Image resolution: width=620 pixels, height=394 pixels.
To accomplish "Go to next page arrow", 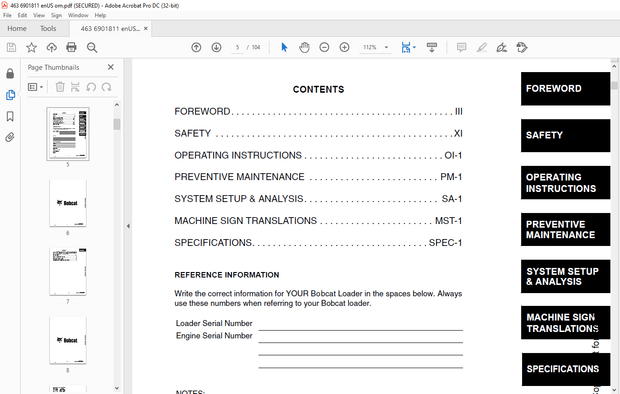I will click(216, 47).
